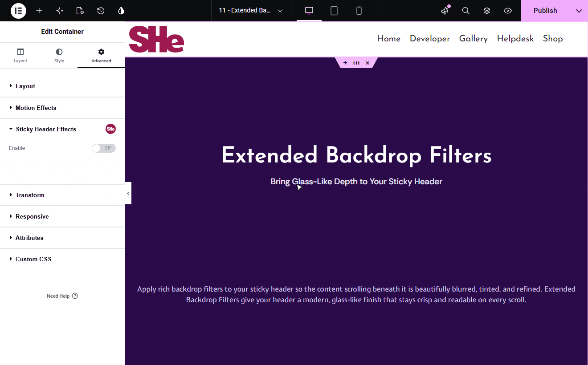The height and width of the screenshot is (365, 588).
Task: Open the Gallery menu item
Action: (x=474, y=39)
